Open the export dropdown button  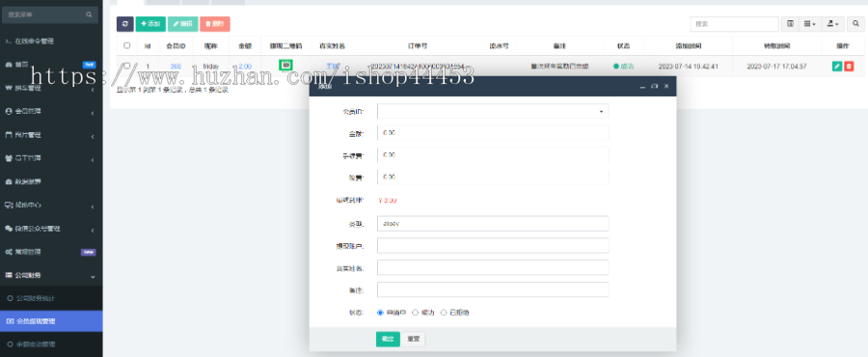[x=832, y=24]
